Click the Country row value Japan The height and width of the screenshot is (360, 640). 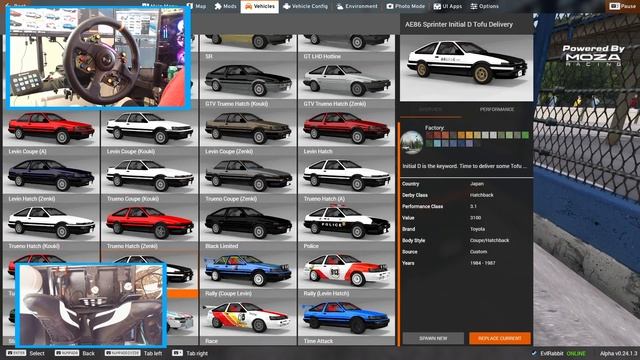pos(477,184)
